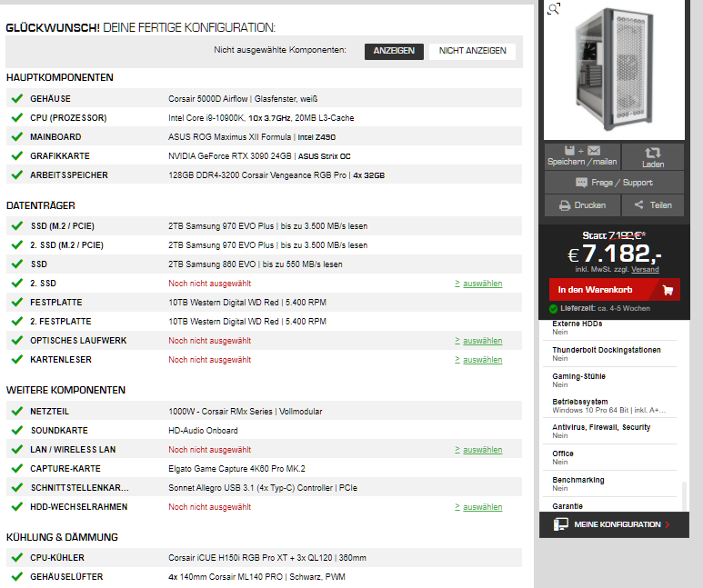Add configuration with In den Warenkorb
Screen dimensions: 703x588
(x=614, y=290)
